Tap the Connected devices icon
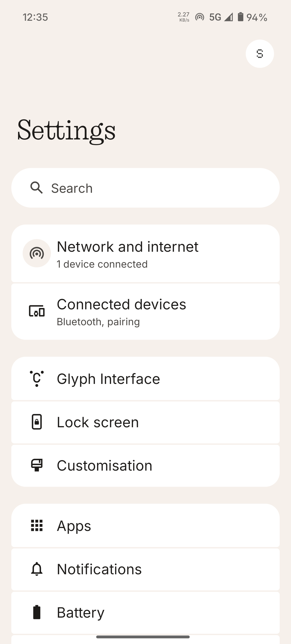This screenshot has height=644, width=291. tap(37, 311)
